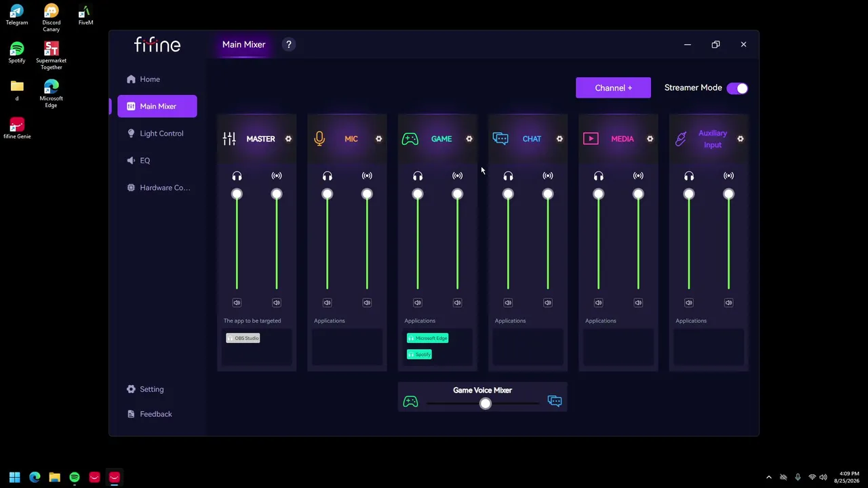Click the CHAT bubbles channel icon

click(x=500, y=138)
